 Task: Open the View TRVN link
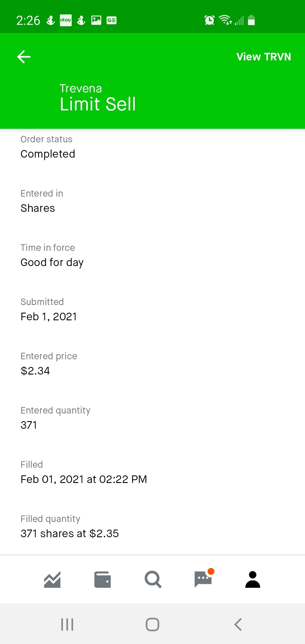coord(263,57)
